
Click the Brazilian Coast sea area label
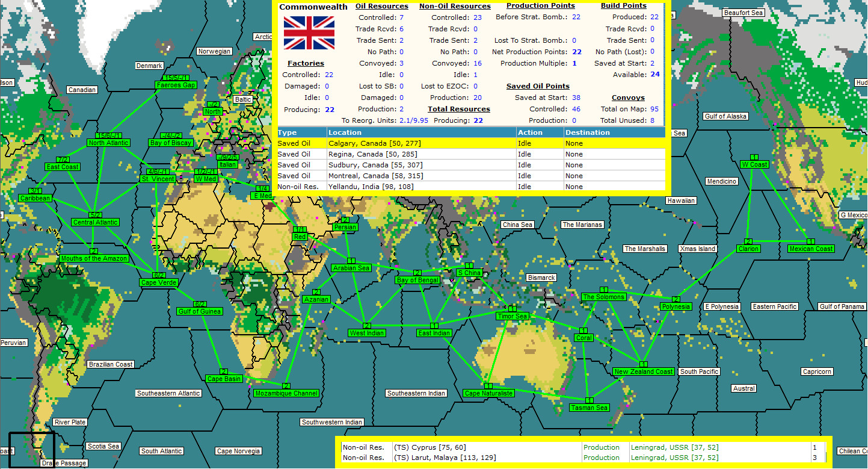pos(111,365)
